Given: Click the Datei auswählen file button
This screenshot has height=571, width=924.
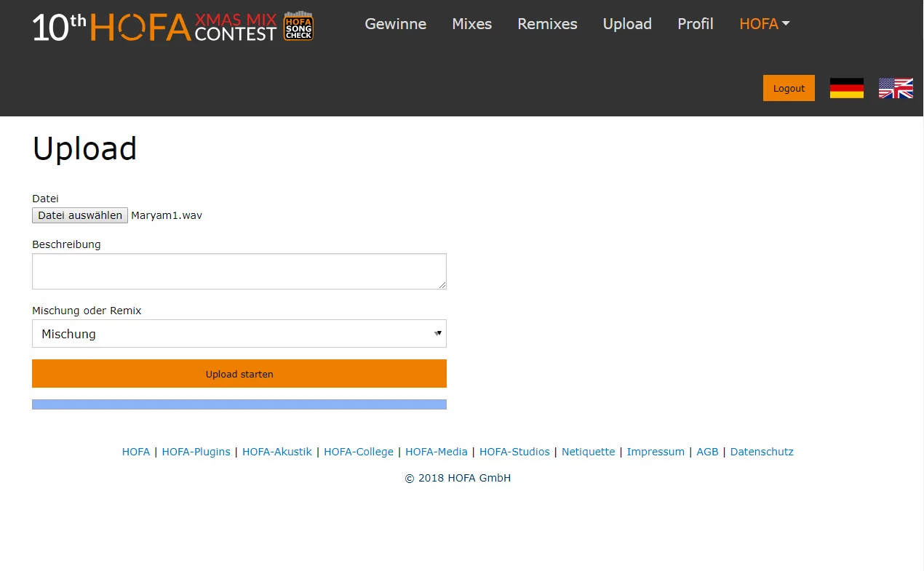Looking at the screenshot, I should (x=80, y=215).
